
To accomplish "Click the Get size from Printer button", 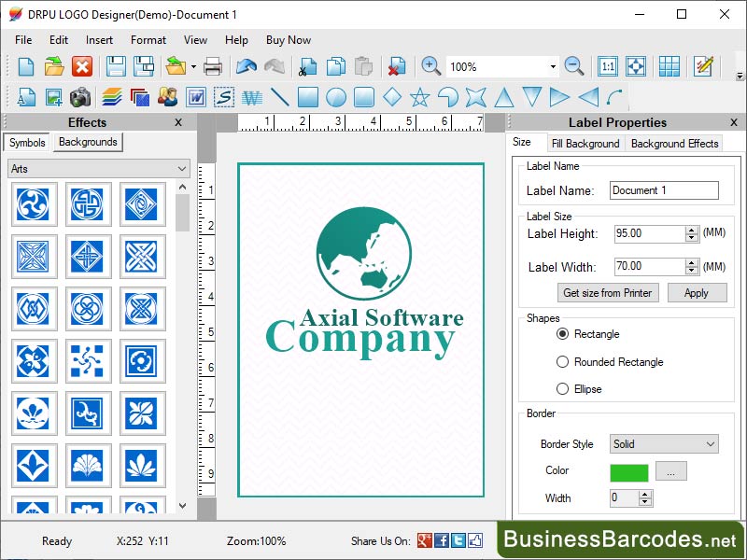I will pos(608,292).
